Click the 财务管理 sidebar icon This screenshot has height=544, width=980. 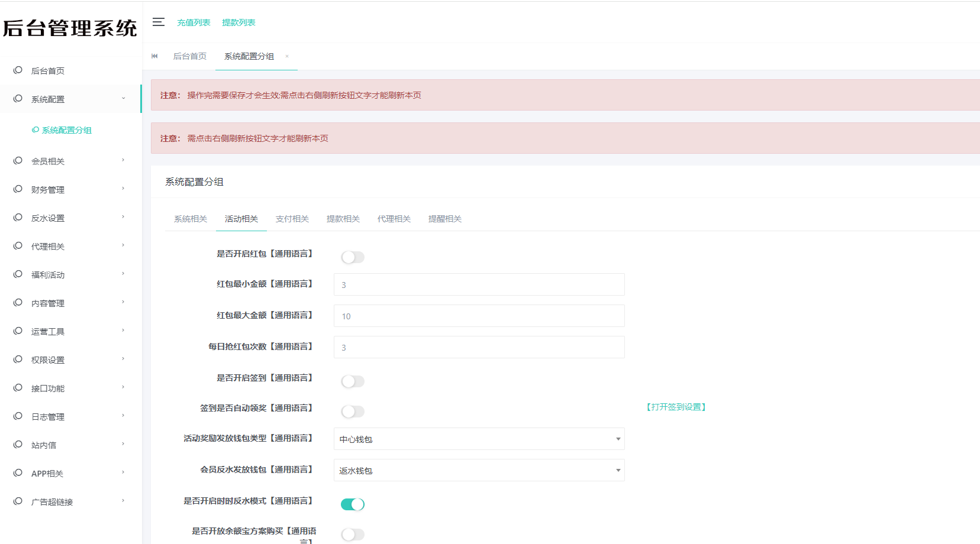point(18,189)
